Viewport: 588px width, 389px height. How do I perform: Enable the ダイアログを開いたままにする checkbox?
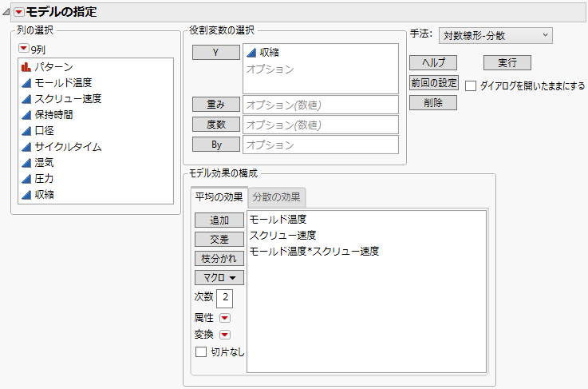(471, 86)
